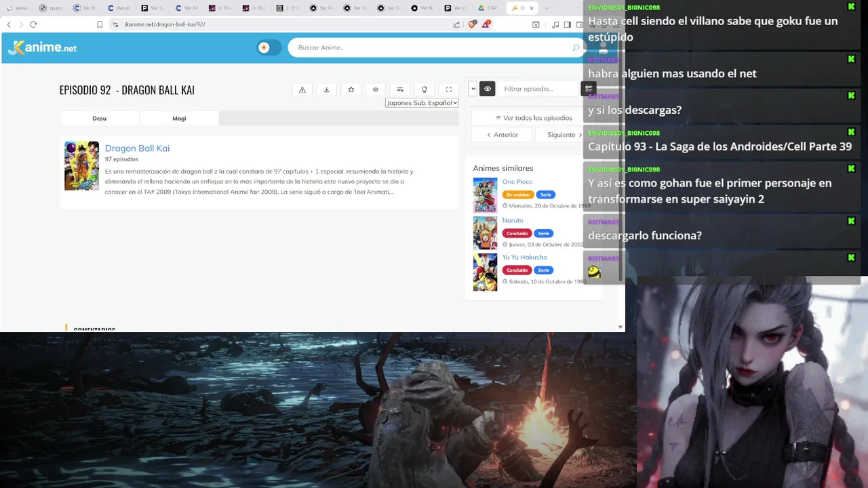This screenshot has width=868, height=488.
Task: Click the Concluido badge under Naruto
Action: pos(517,233)
